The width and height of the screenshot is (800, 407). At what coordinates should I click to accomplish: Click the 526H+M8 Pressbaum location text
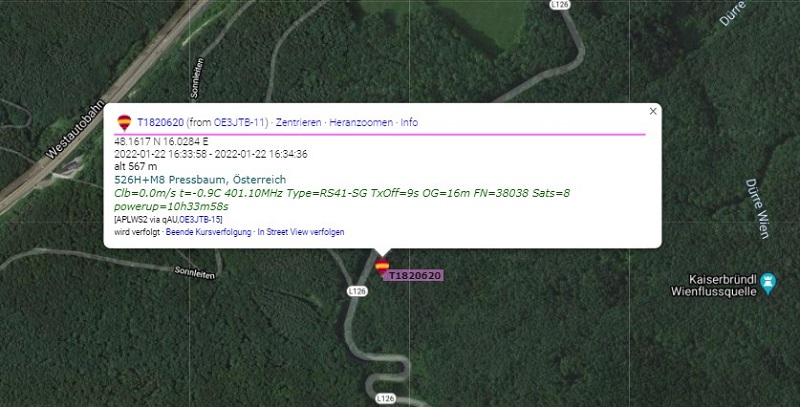click(200, 180)
